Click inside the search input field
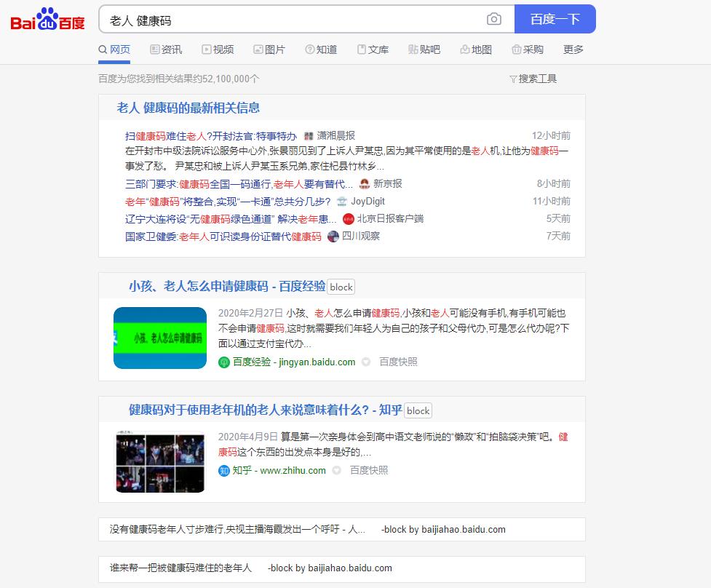Viewport: 711px width, 588px height. pyautogui.click(x=291, y=20)
